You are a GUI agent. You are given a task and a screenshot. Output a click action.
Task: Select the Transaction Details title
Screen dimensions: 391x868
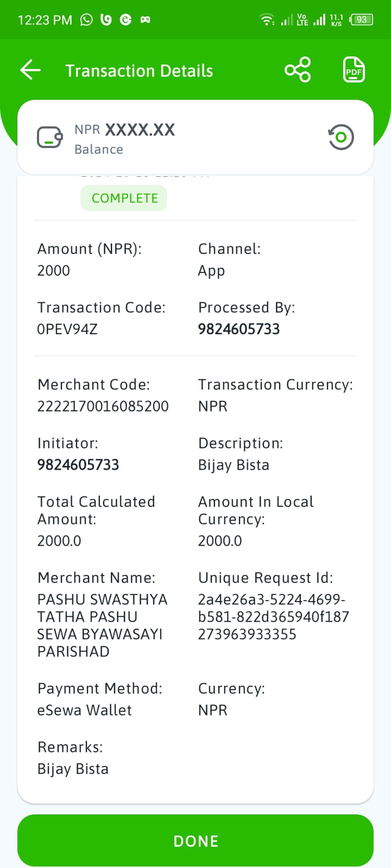139,71
